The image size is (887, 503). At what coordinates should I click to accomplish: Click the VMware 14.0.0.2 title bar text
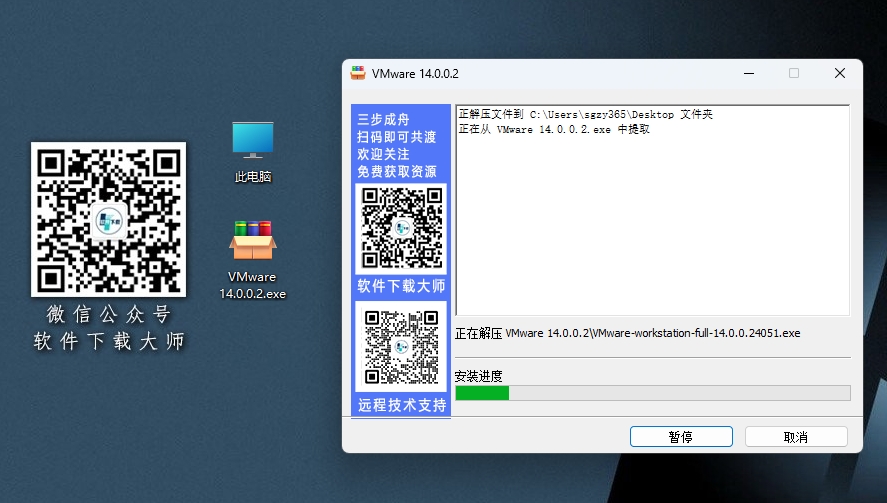[x=415, y=74]
